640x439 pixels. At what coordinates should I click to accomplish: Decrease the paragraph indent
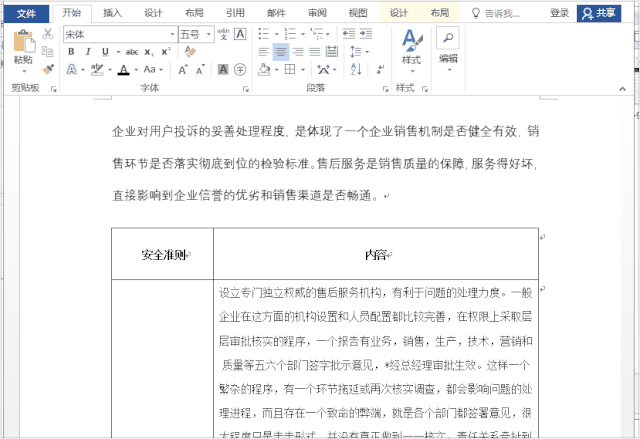click(349, 34)
